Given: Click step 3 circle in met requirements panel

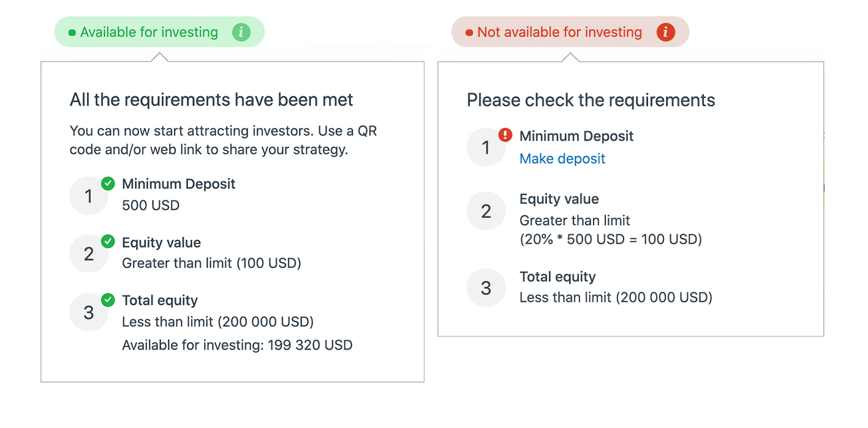Looking at the screenshot, I should coord(89,312).
